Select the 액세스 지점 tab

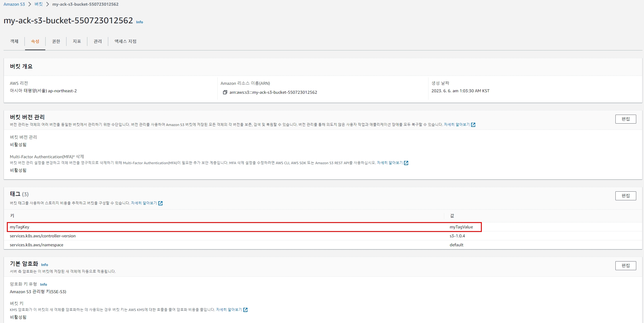pyautogui.click(x=126, y=41)
